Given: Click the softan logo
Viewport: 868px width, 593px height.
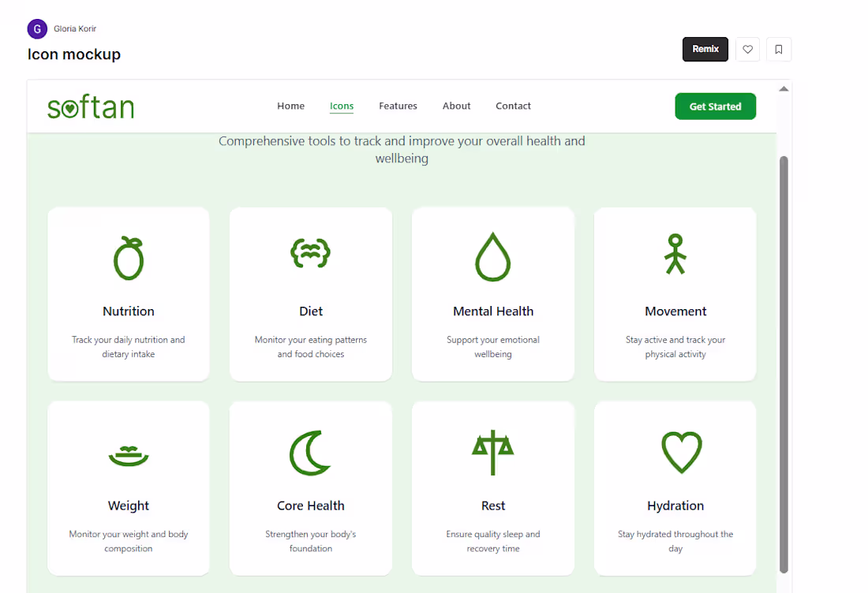Looking at the screenshot, I should pyautogui.click(x=91, y=106).
